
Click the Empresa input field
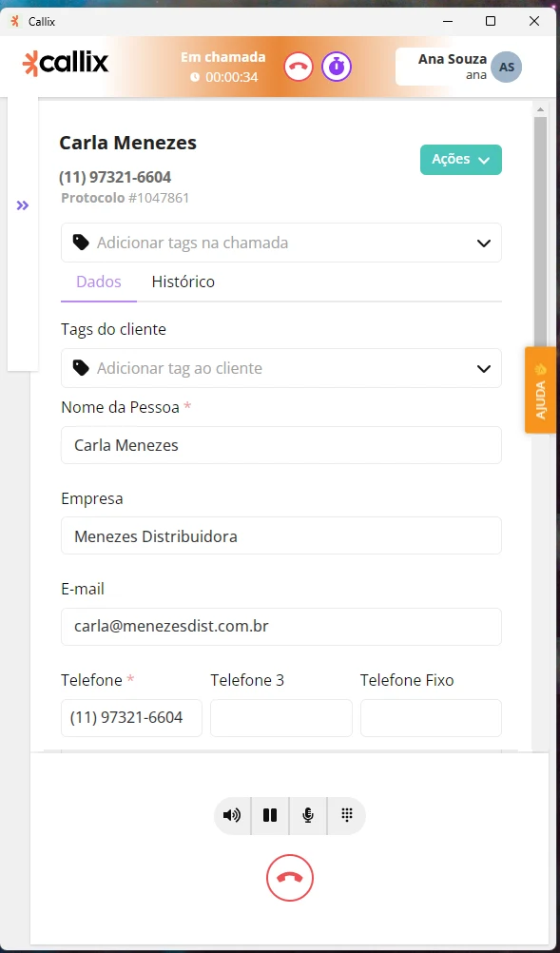[x=281, y=536]
